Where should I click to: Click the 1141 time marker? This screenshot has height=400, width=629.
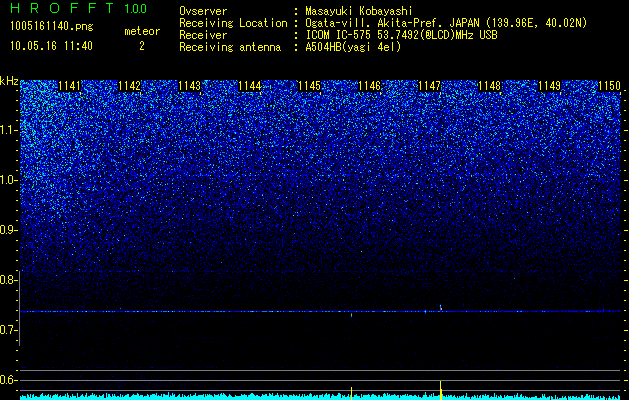[69, 86]
